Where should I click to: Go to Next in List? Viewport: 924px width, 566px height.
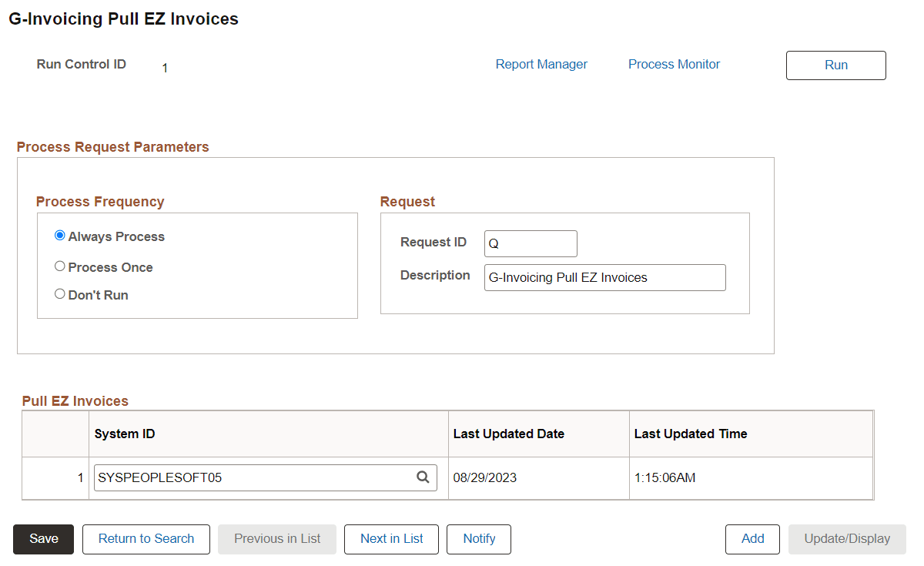(x=391, y=539)
